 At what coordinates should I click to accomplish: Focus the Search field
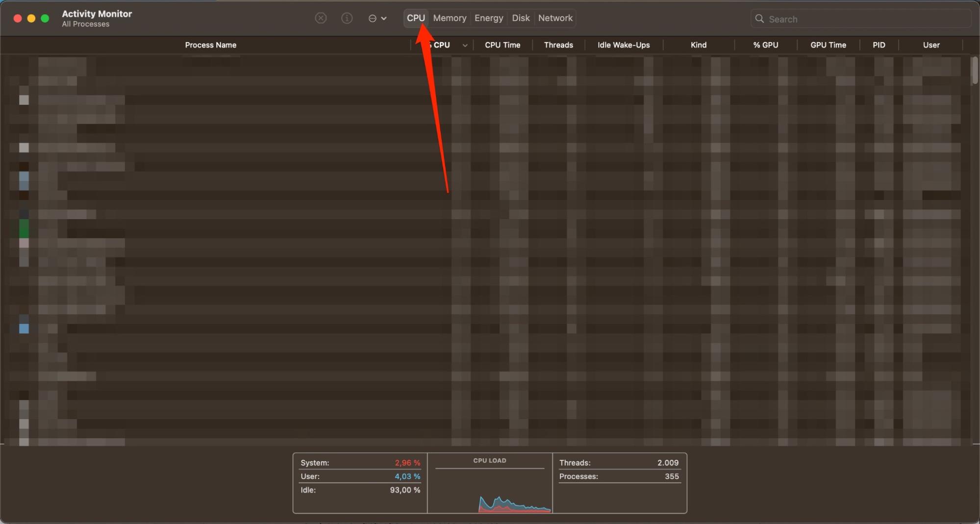pyautogui.click(x=861, y=19)
